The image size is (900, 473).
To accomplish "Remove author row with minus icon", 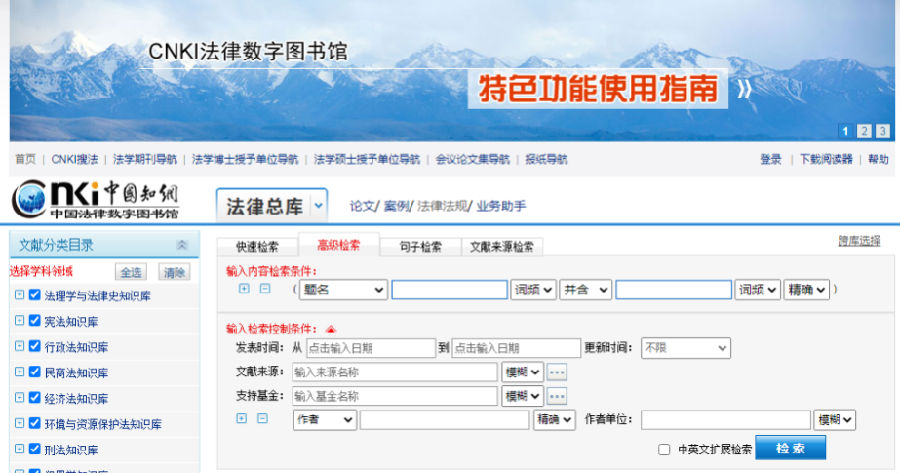I will point(262,418).
